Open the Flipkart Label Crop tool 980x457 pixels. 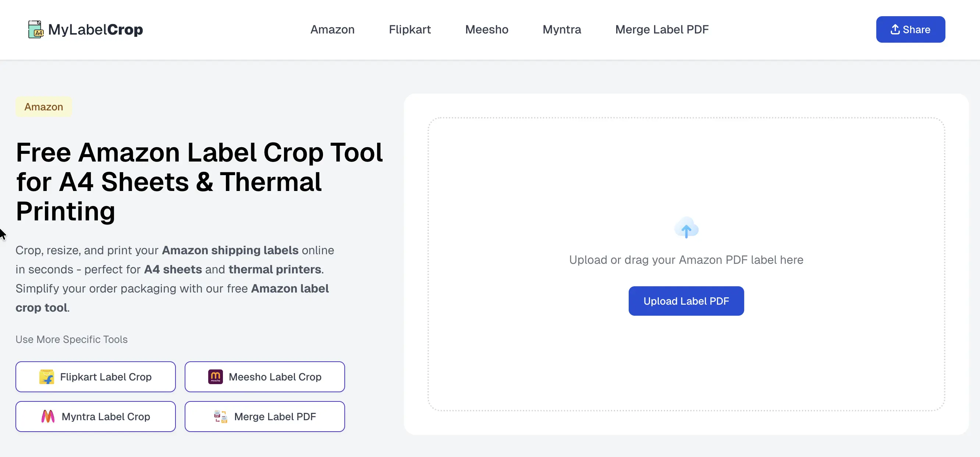[95, 377]
